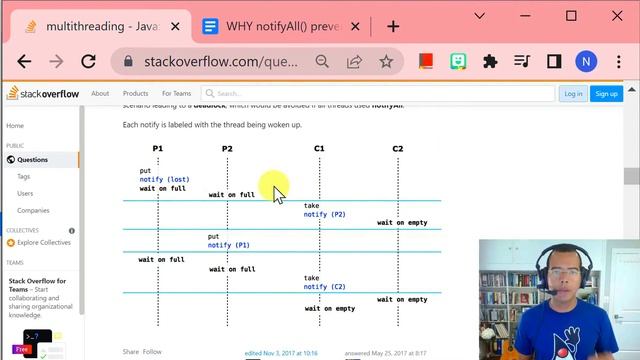
Task: Click 'notify (P1)' text in diagram
Action: point(229,245)
